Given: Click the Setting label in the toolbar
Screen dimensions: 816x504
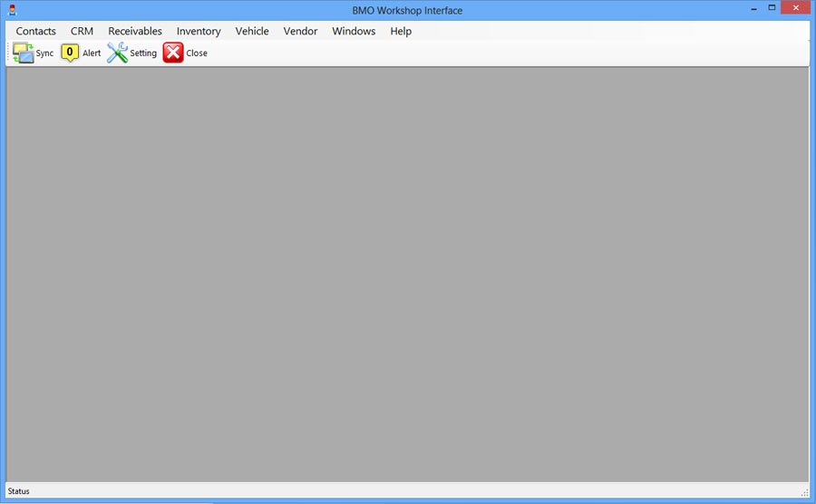Looking at the screenshot, I should click(143, 53).
